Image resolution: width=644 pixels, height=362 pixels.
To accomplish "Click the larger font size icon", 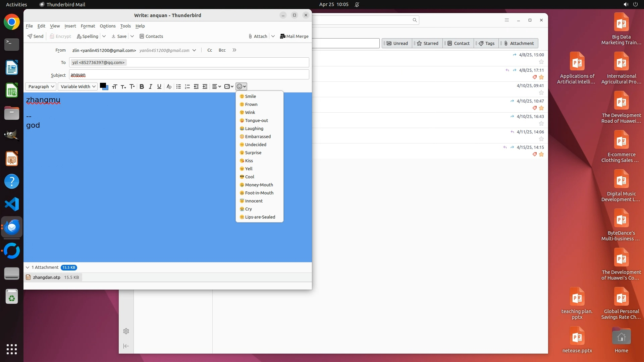I will (132, 86).
